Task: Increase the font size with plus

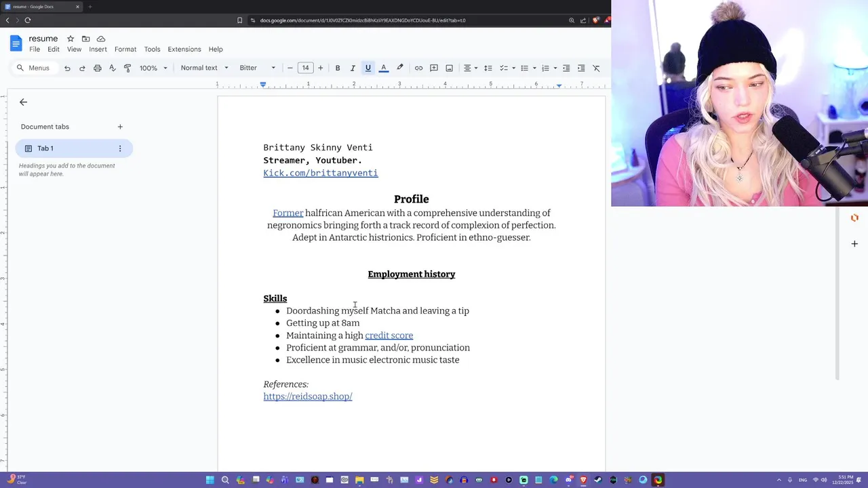Action: 321,68
